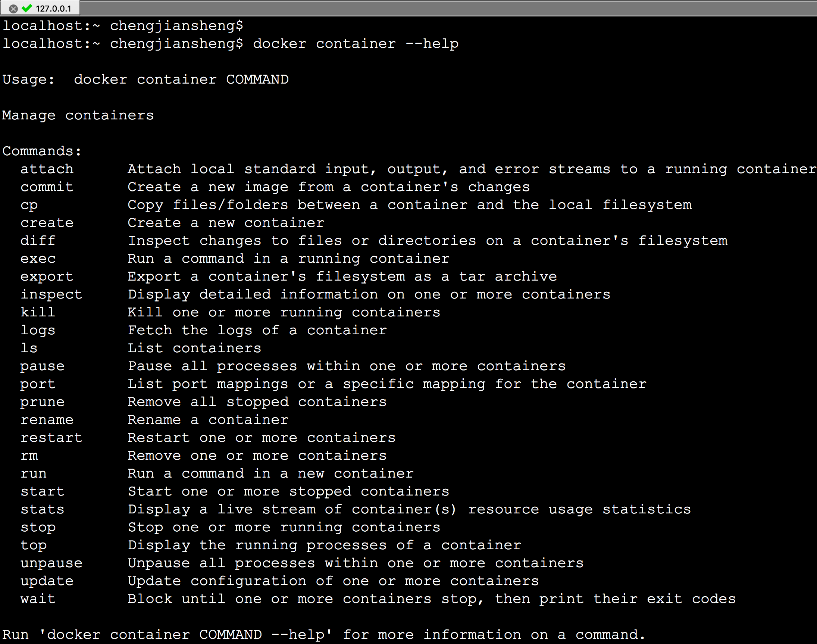Click the 'List containers' description text
This screenshot has height=644, width=817.
[x=194, y=348]
